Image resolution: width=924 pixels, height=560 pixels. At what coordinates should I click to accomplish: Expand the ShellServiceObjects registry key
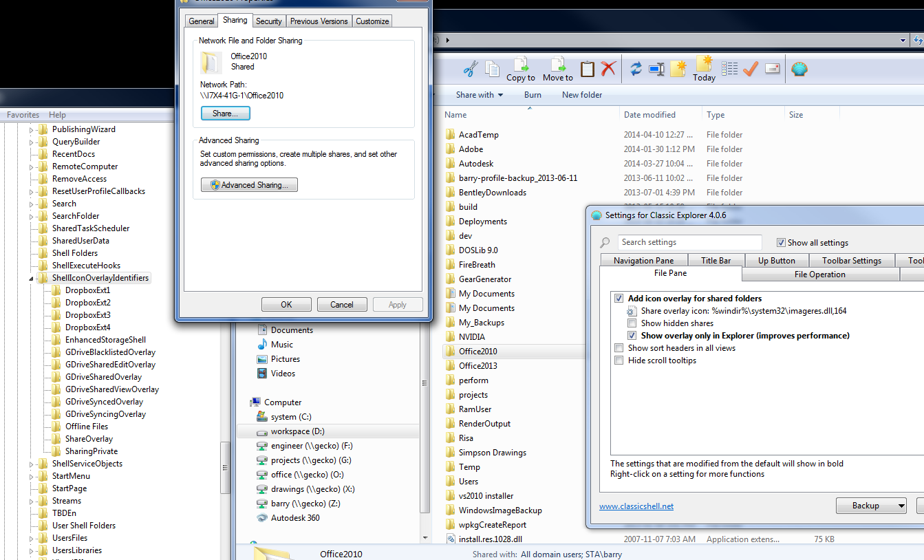pyautogui.click(x=31, y=464)
